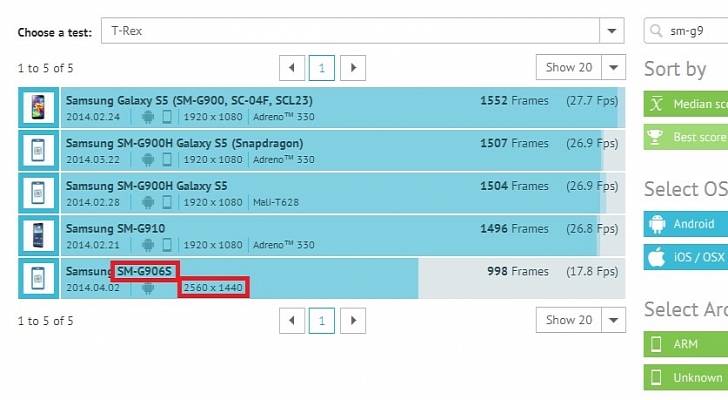Click the Median score sigma icon

[657, 104]
